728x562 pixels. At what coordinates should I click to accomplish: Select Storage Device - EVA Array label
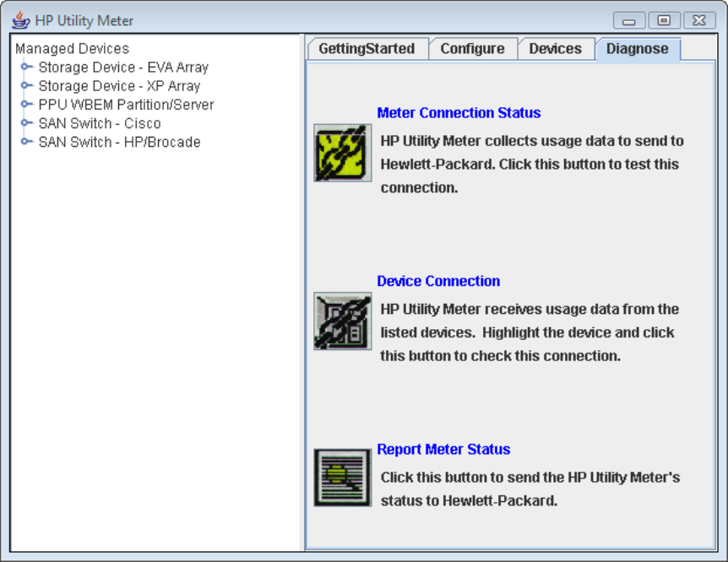123,68
